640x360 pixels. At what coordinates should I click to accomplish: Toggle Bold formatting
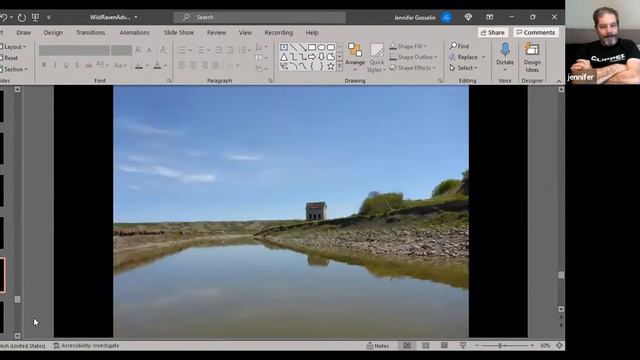(x=44, y=65)
